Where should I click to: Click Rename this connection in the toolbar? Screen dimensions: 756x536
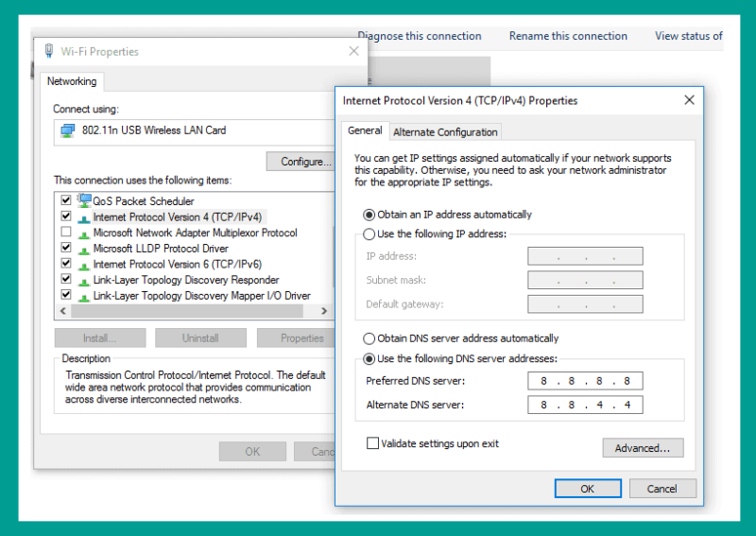click(x=568, y=36)
